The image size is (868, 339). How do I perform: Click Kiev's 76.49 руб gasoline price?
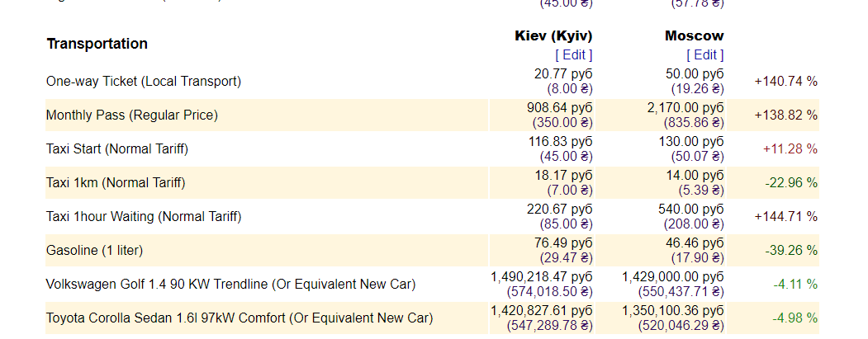[563, 243]
